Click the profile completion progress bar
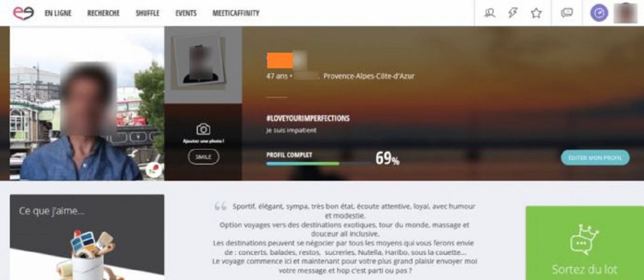Image resolution: width=644 pixels, height=280 pixels. pyautogui.click(x=319, y=164)
